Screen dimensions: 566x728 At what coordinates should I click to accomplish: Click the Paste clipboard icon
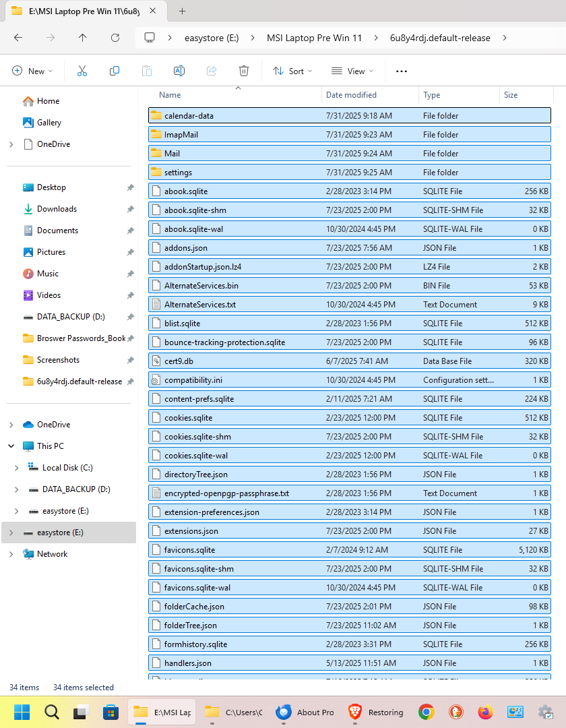(x=147, y=71)
